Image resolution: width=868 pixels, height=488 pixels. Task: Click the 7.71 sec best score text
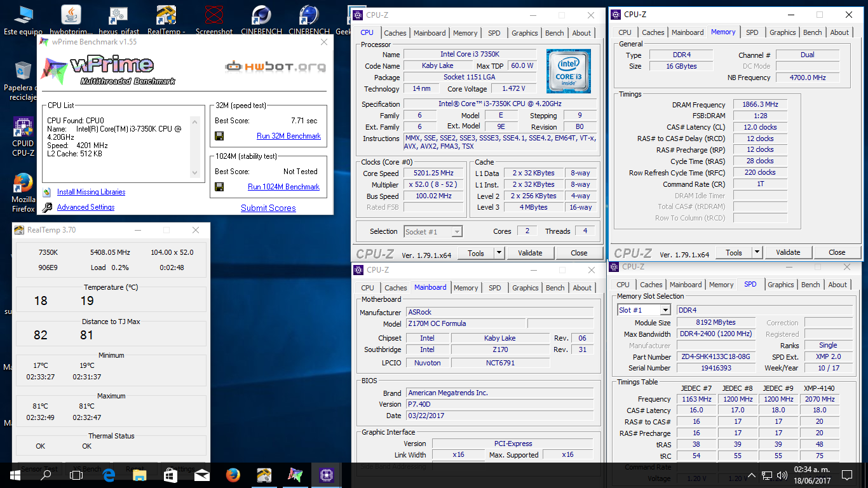[304, 121]
